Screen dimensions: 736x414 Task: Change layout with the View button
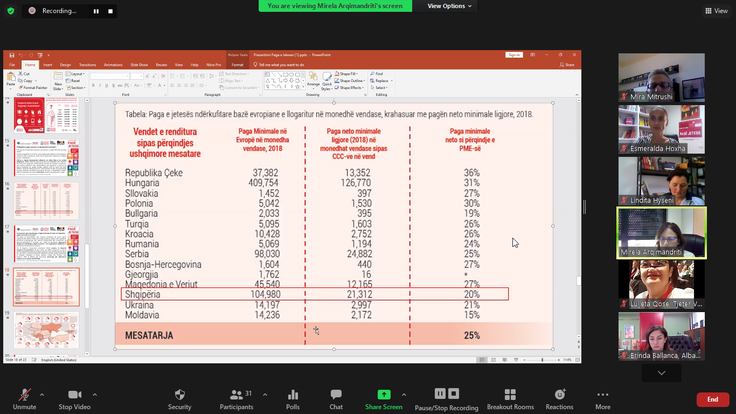coord(715,10)
